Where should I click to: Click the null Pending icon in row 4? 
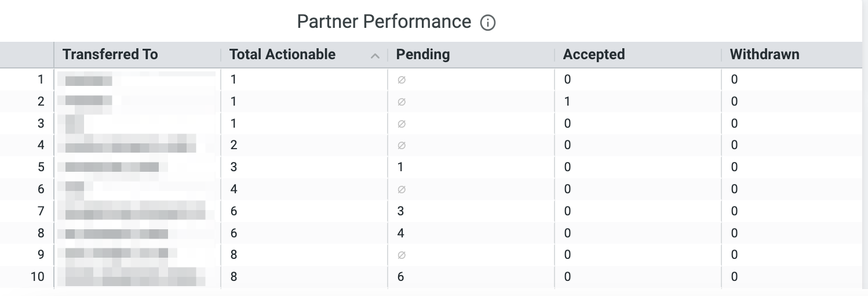402,145
